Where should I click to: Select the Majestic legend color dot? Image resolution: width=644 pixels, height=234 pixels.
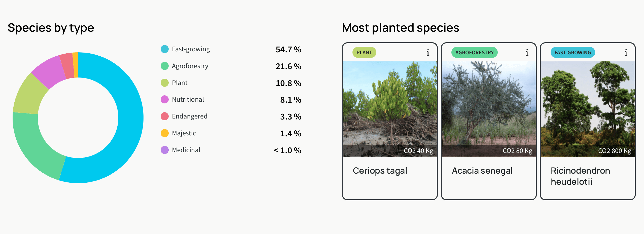coord(165,133)
